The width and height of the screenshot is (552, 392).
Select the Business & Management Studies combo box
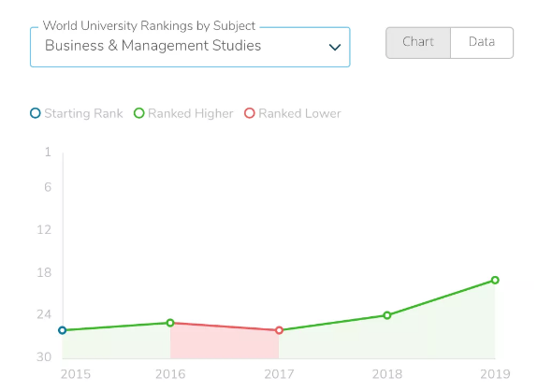190,47
